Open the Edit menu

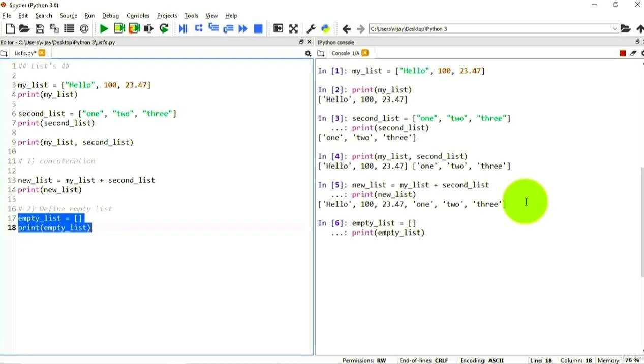tap(23, 16)
